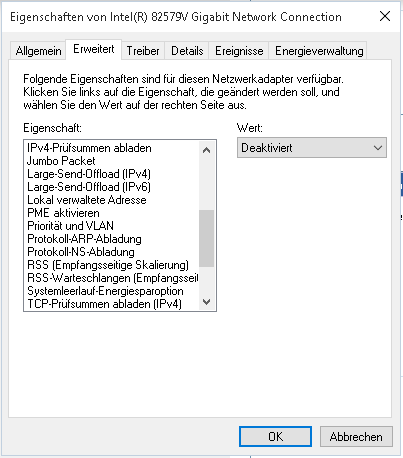
Task: Select Jumbo Packet in the property list
Action: (x=61, y=161)
